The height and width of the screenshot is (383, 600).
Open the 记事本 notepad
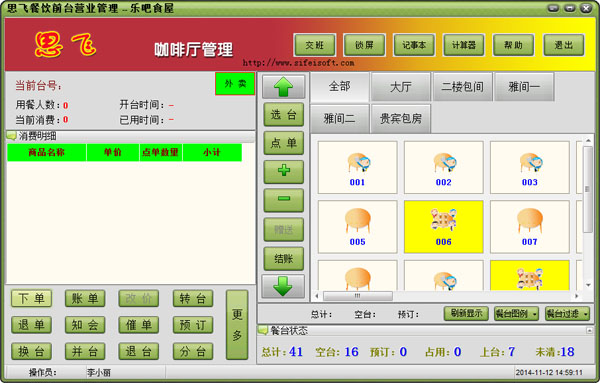(414, 45)
